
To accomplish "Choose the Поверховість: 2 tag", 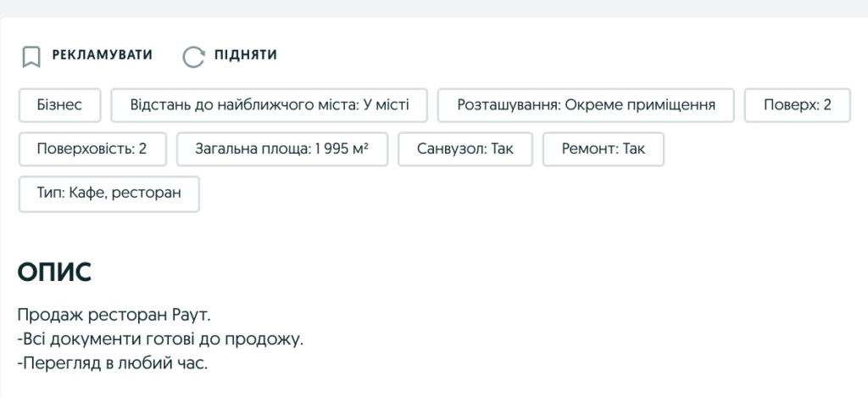I will 92,149.
